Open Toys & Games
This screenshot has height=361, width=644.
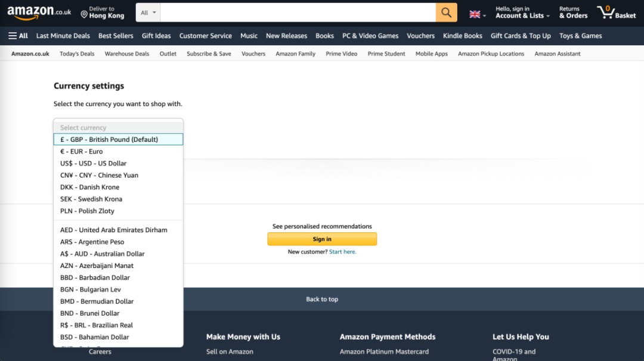(x=580, y=36)
